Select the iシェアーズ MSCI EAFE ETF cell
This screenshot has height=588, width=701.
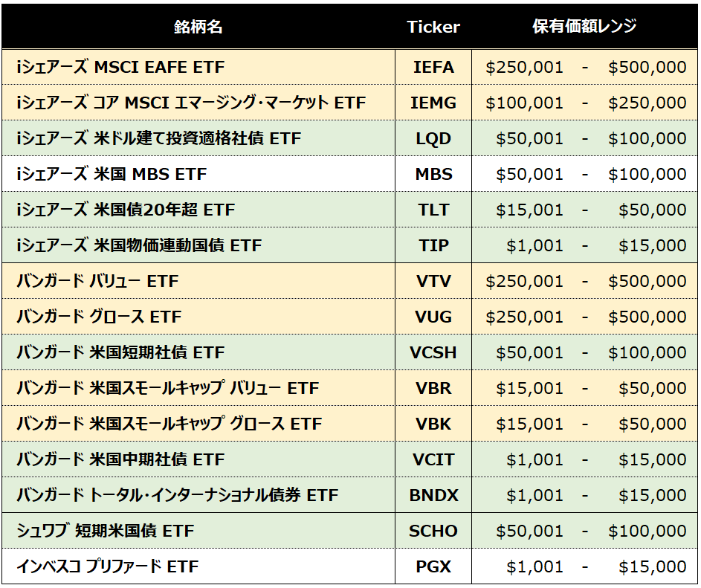120,68
